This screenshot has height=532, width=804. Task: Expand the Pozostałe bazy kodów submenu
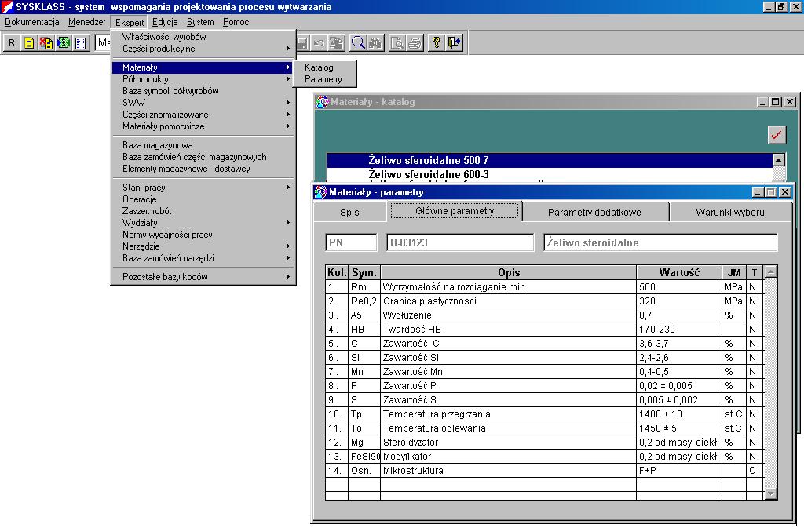(203, 277)
